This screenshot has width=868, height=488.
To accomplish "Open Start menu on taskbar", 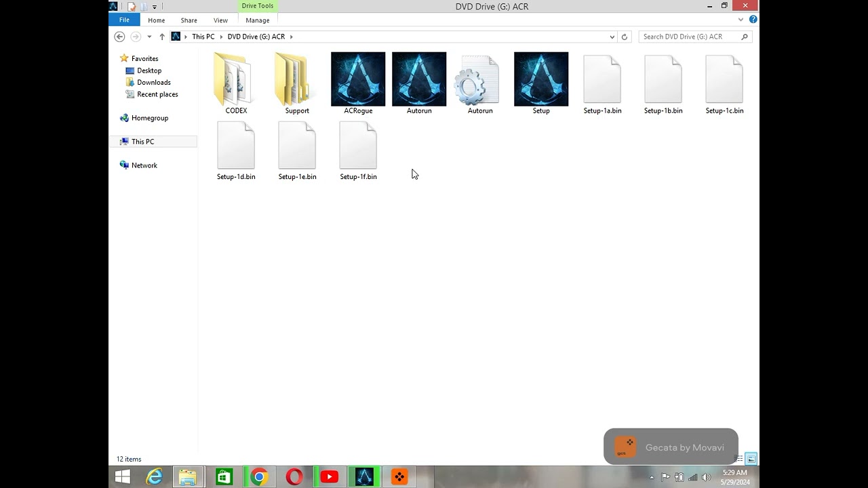I will coord(123,477).
